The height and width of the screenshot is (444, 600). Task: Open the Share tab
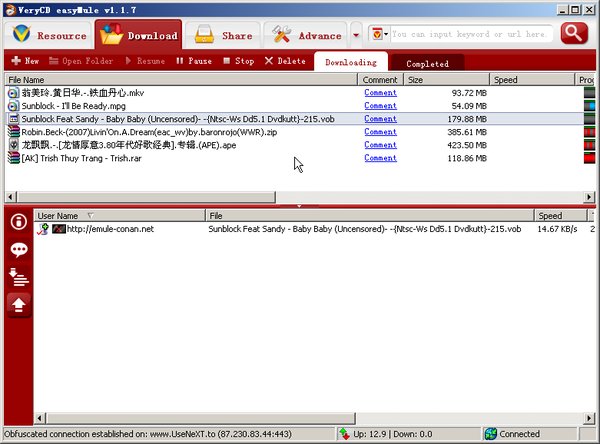click(x=223, y=35)
